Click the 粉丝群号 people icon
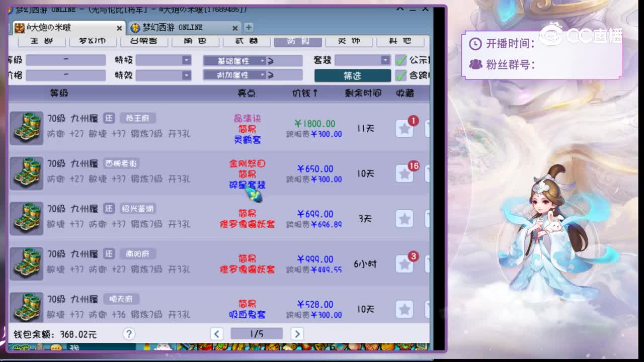Image resolution: width=644 pixels, height=362 pixels. pos(475,64)
